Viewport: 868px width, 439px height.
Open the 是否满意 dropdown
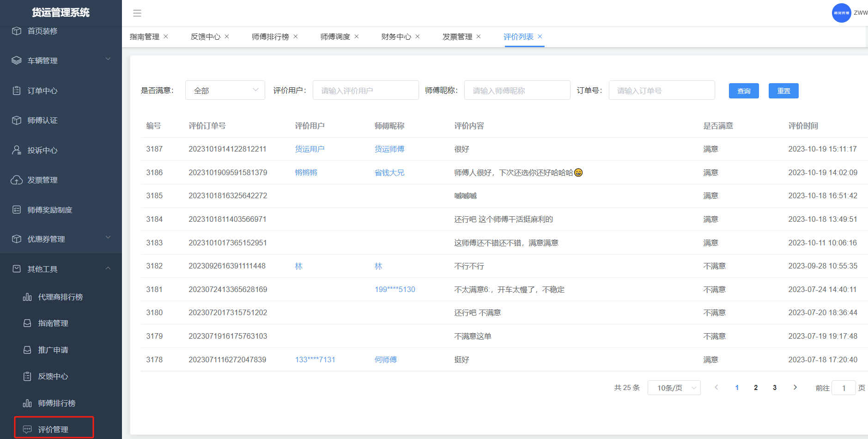pyautogui.click(x=225, y=91)
